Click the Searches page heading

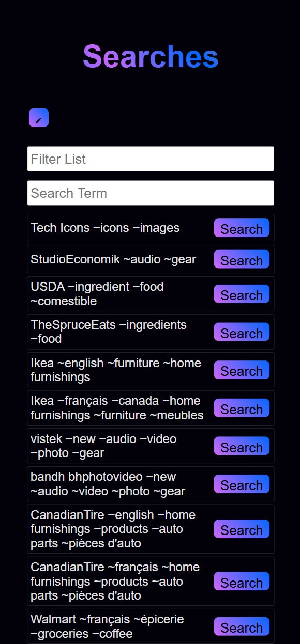click(151, 56)
